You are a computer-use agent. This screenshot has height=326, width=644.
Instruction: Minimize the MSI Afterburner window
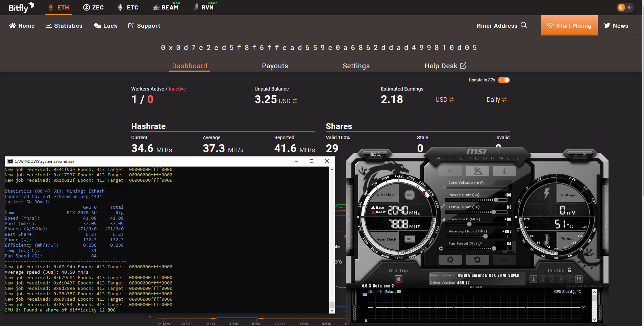(x=576, y=155)
